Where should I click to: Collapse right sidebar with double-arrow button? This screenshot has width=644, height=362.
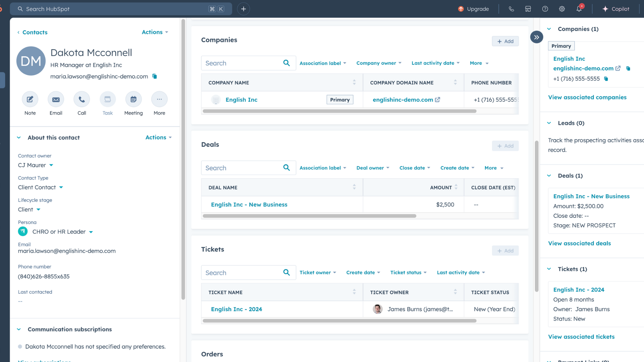536,37
